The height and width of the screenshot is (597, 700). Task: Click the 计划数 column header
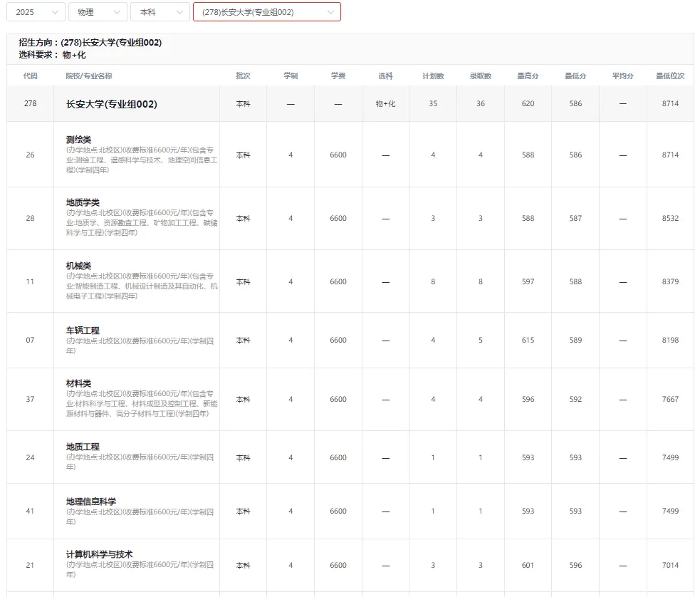pos(433,76)
